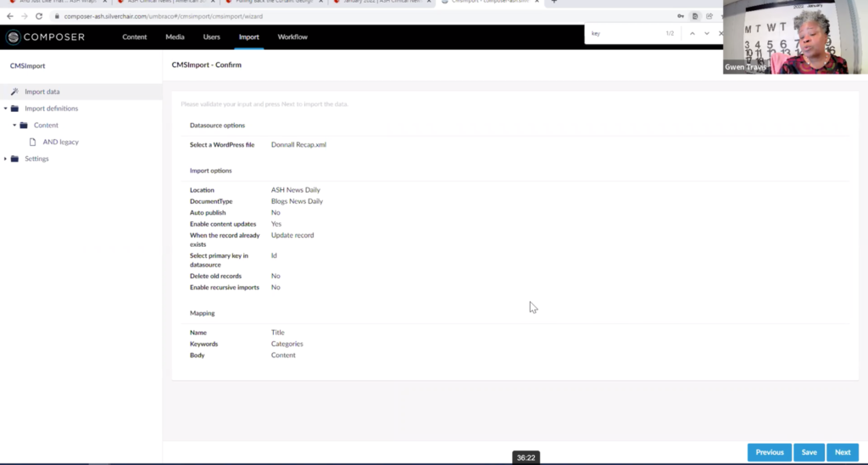
Task: Go to next find result with down arrow
Action: coord(707,33)
